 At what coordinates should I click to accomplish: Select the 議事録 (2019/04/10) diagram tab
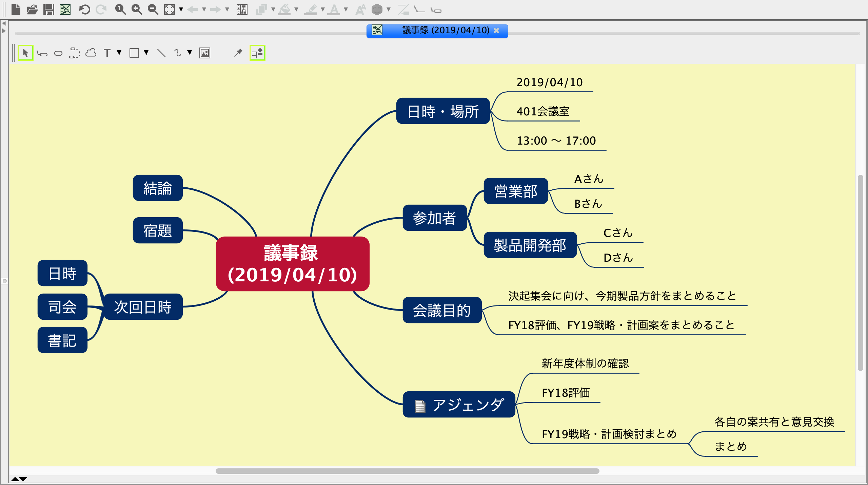[x=437, y=31]
